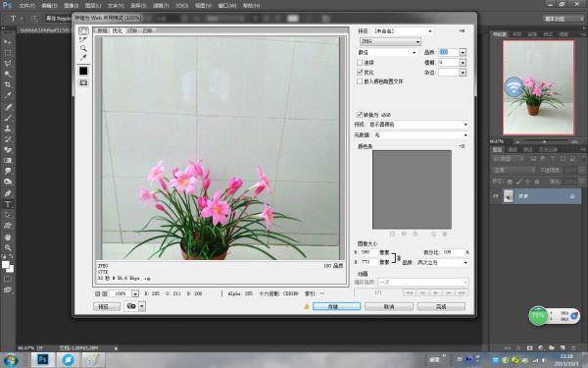Select the Crop tool
Screen dimensions: 588x368
coord(8,84)
